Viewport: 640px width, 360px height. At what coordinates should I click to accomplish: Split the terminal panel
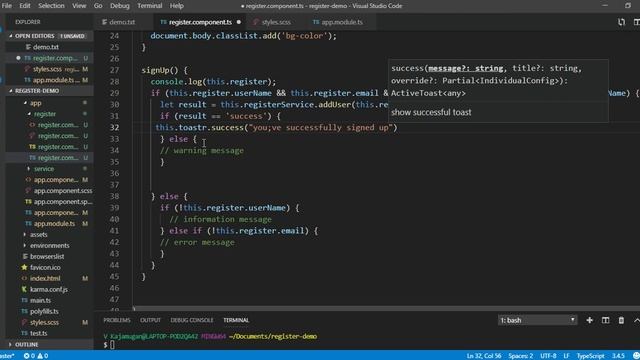point(605,320)
